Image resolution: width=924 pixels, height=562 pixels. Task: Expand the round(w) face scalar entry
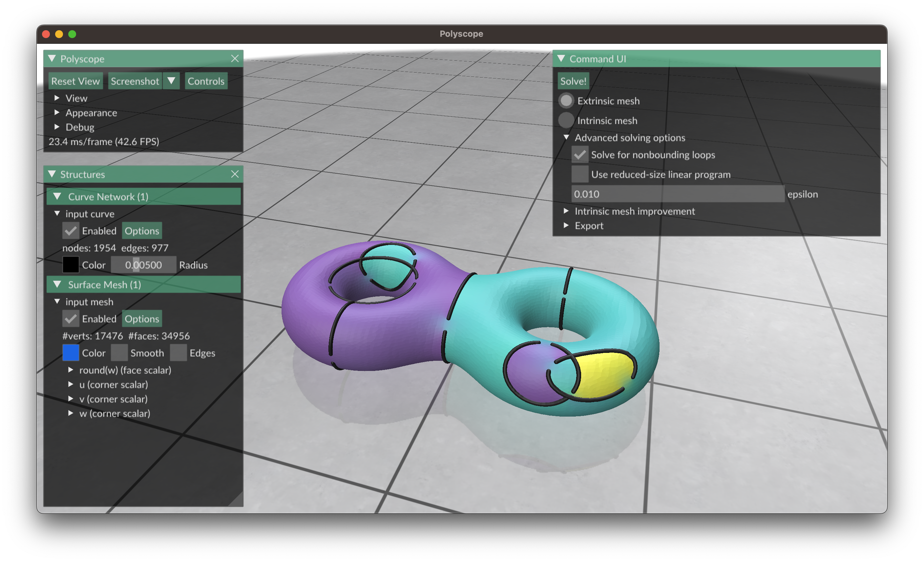tap(71, 370)
